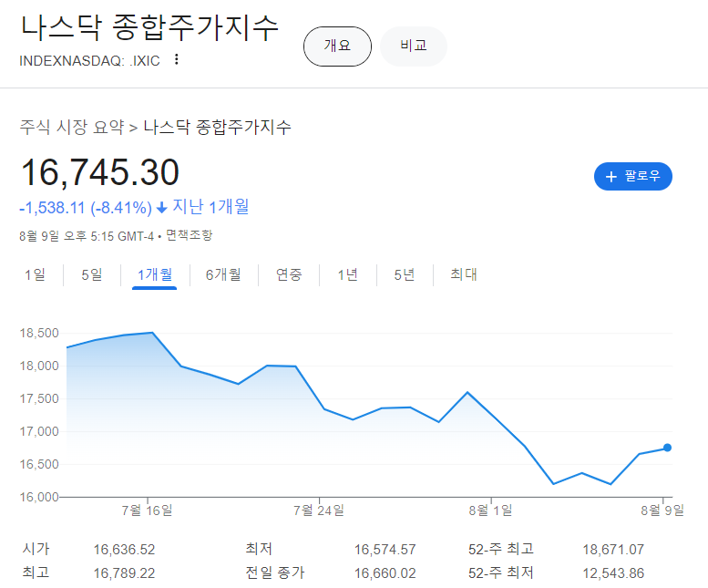Image resolution: width=708 pixels, height=588 pixels.
Task: Click the blue down arrow beside the change
Action: tap(161, 208)
